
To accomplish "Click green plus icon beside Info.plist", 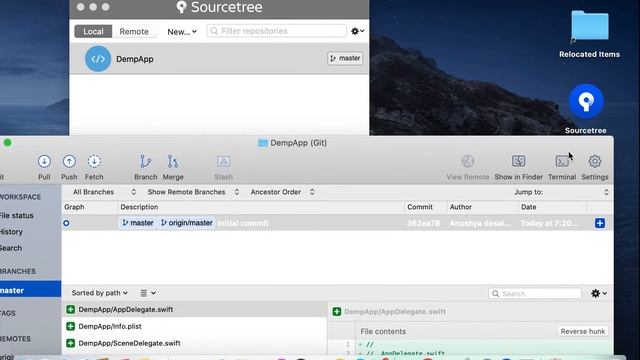I will pos(70,326).
